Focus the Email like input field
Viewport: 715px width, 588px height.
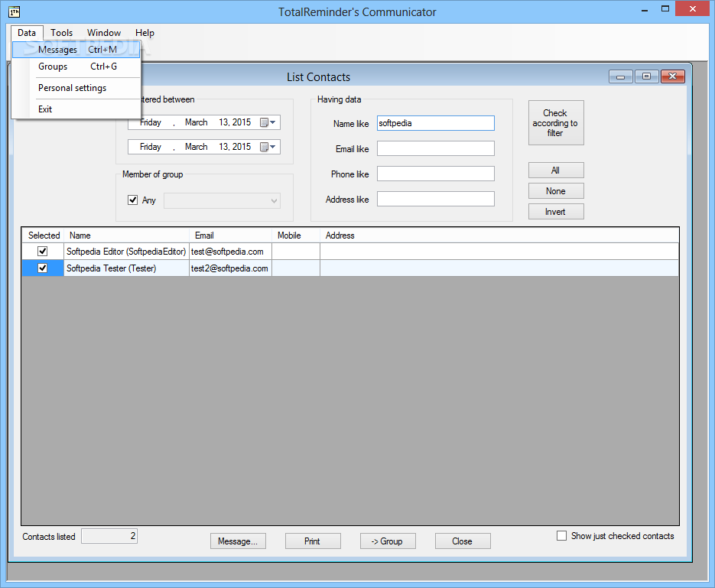(435, 148)
